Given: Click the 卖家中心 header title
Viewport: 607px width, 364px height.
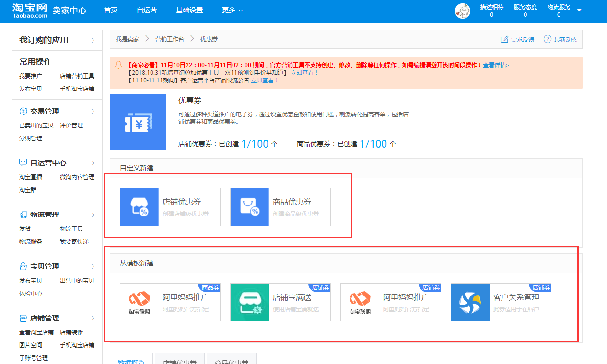Looking at the screenshot, I should tap(70, 10).
